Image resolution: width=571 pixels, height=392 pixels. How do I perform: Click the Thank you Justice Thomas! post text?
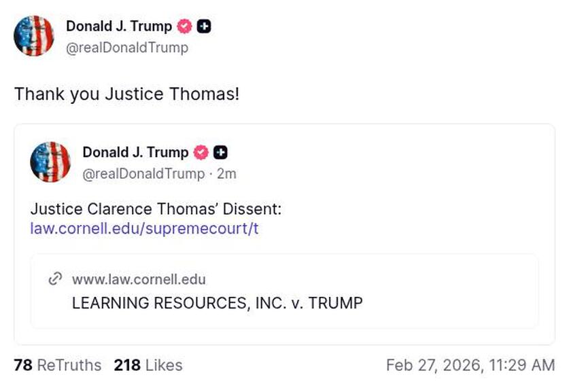pos(126,94)
